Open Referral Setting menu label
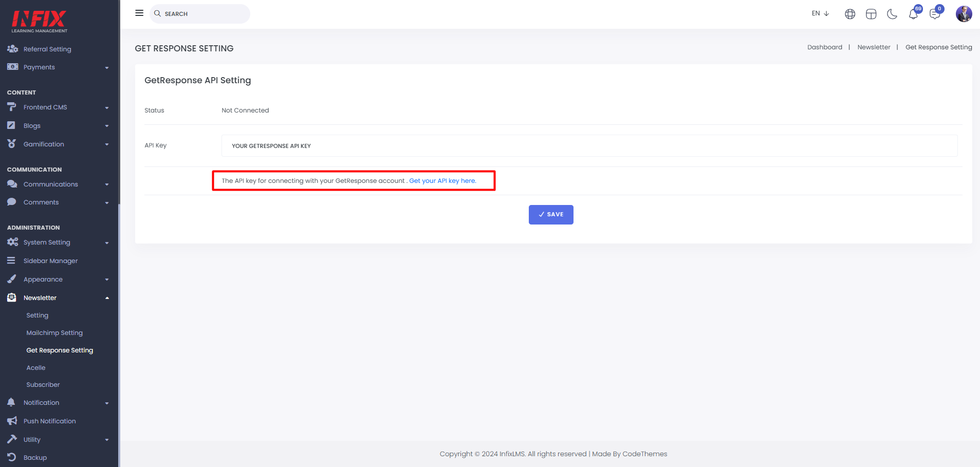Screen dimensions: 980x467 (47, 49)
